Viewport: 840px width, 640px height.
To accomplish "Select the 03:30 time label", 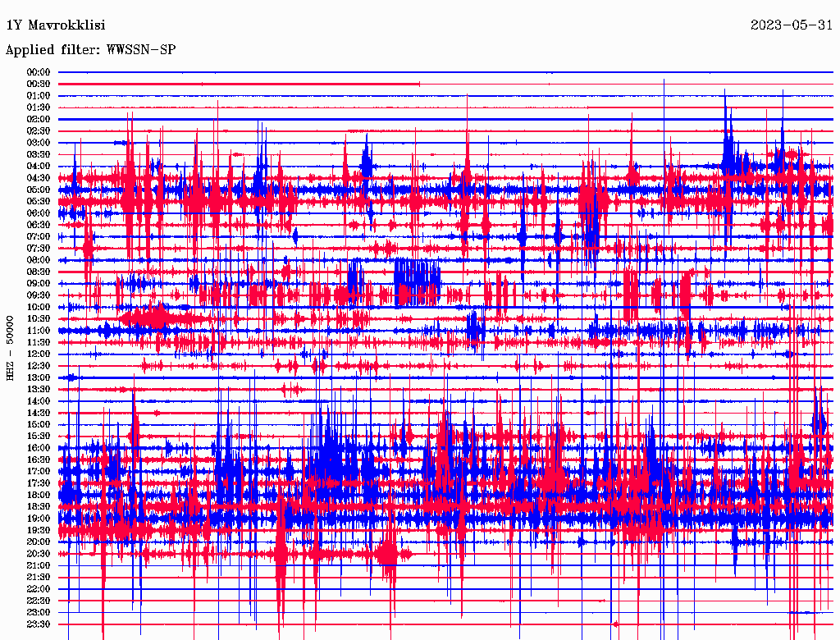I will 38,155.
